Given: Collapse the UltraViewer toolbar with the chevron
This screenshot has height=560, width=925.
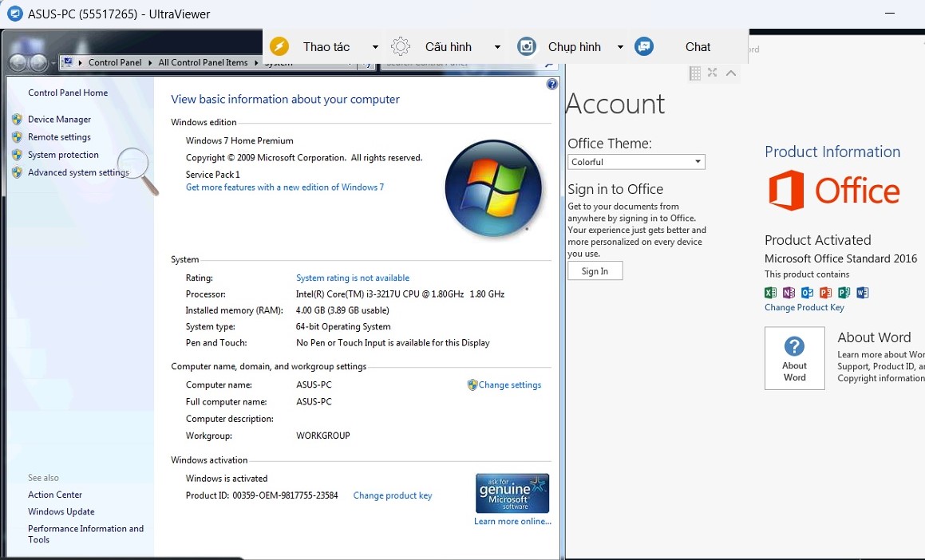Looking at the screenshot, I should [731, 73].
